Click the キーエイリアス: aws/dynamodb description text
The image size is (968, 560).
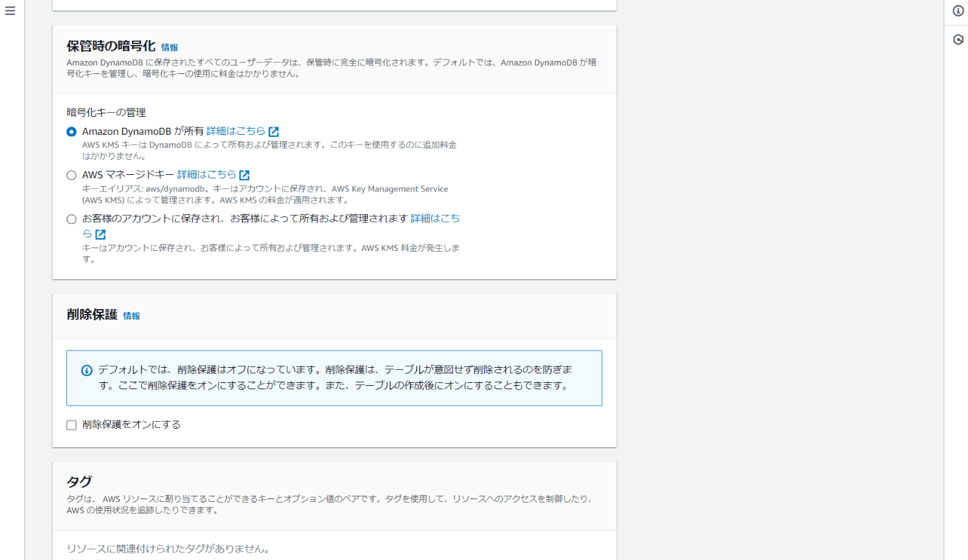[265, 194]
